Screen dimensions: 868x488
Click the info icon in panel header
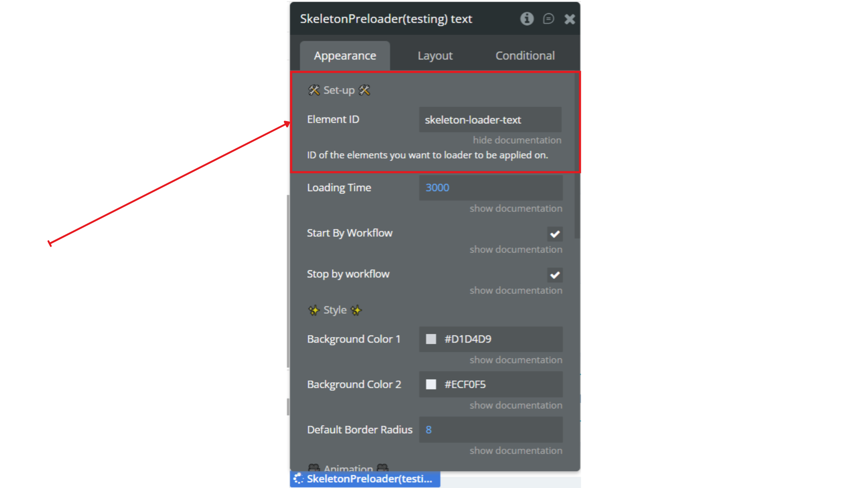click(x=527, y=19)
